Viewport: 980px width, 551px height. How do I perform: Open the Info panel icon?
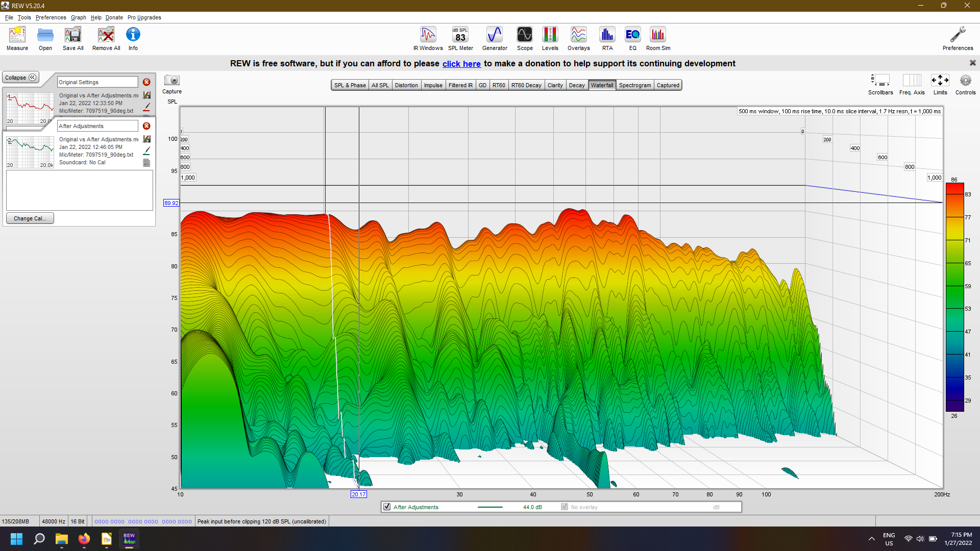[x=133, y=39]
